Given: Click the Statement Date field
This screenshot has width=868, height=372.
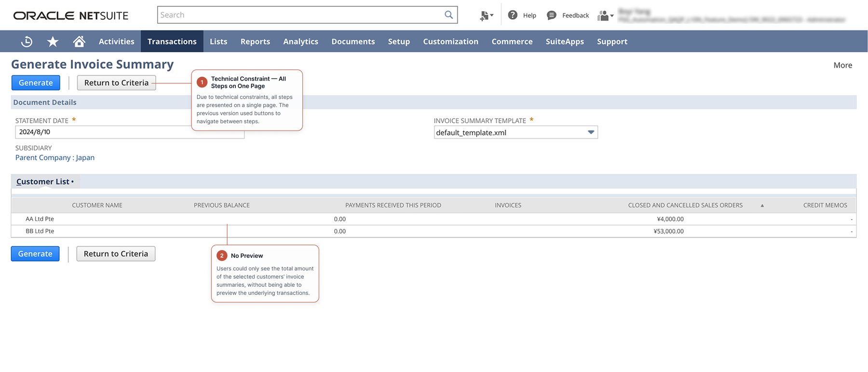Looking at the screenshot, I should [130, 132].
